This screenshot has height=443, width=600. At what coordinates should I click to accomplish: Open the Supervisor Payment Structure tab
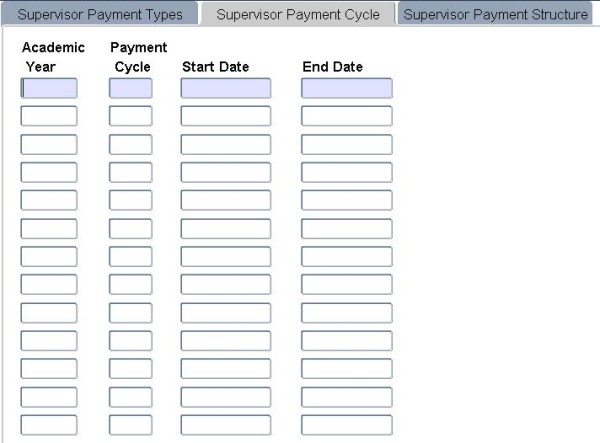pos(496,15)
